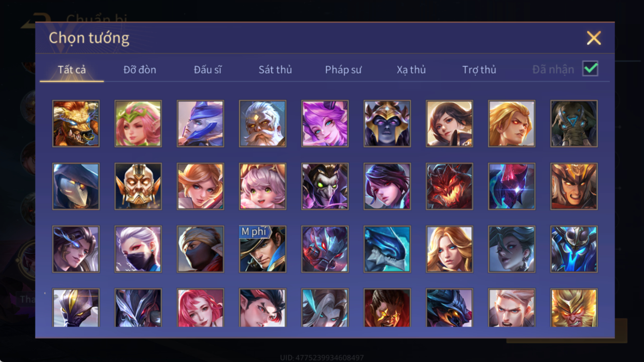Select the hero tagged M phí
Viewport: 644px width, 362px height.
263,249
